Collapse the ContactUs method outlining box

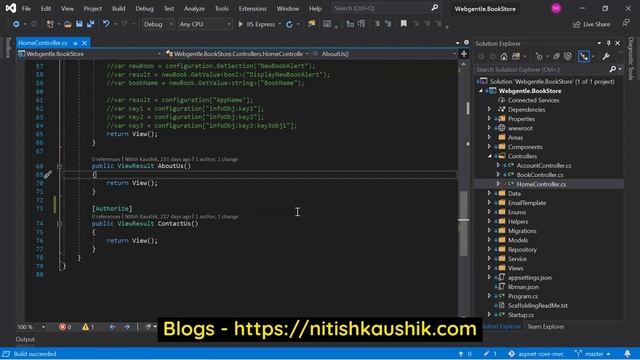(59, 224)
